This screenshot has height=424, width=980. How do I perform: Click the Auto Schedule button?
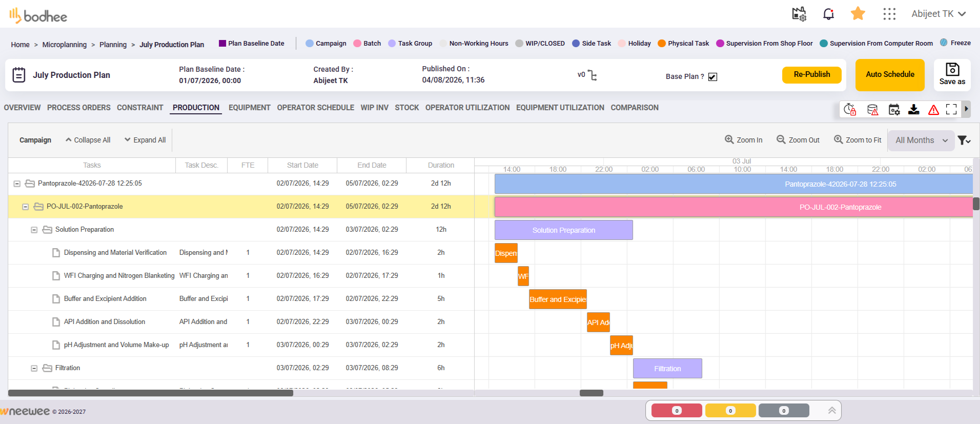point(890,75)
